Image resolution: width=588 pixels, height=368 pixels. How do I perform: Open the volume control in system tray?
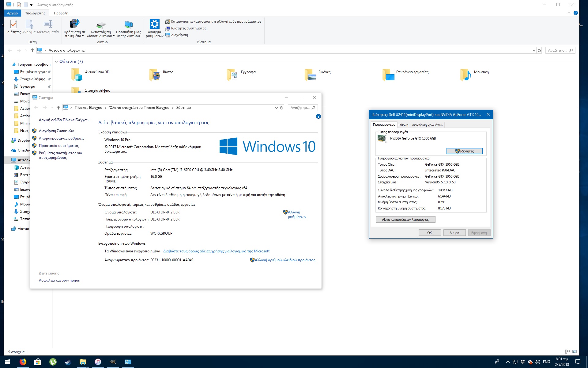point(537,362)
